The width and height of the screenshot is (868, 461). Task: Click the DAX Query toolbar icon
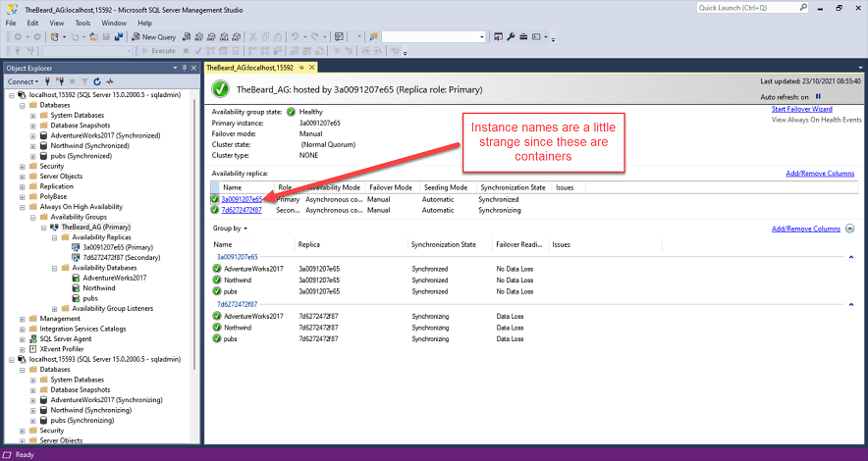point(237,37)
